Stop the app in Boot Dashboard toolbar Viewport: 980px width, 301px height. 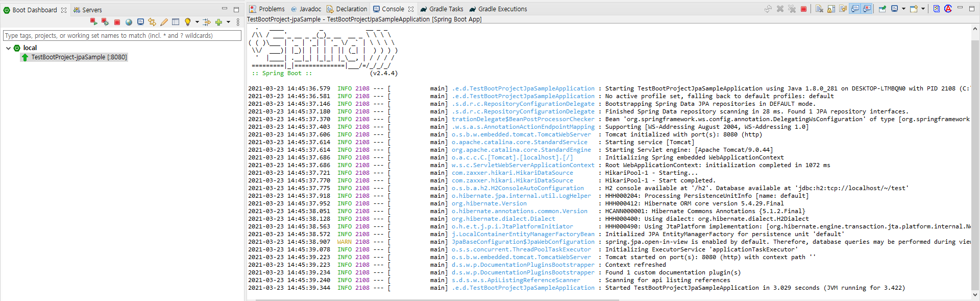point(117,22)
